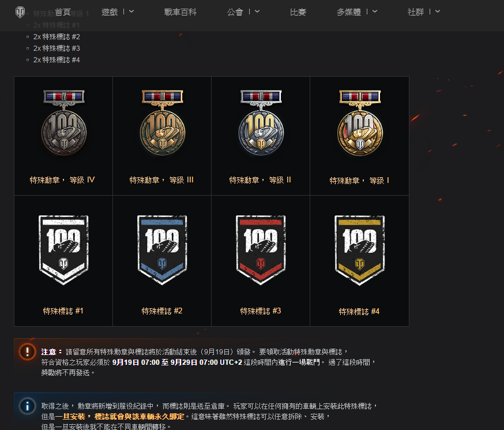Viewport: 504px width, 430px height.
Task: Expand the 社群 menu chevron
Action: 438,12
